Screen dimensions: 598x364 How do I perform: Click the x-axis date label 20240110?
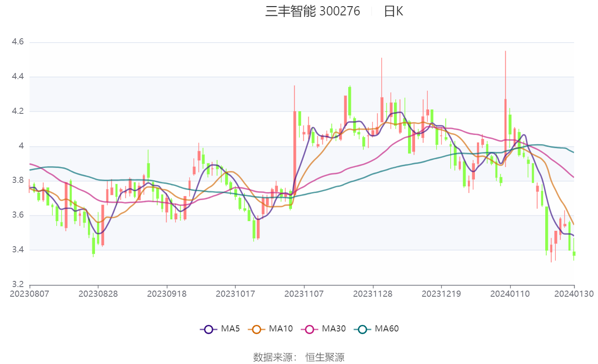(x=510, y=294)
